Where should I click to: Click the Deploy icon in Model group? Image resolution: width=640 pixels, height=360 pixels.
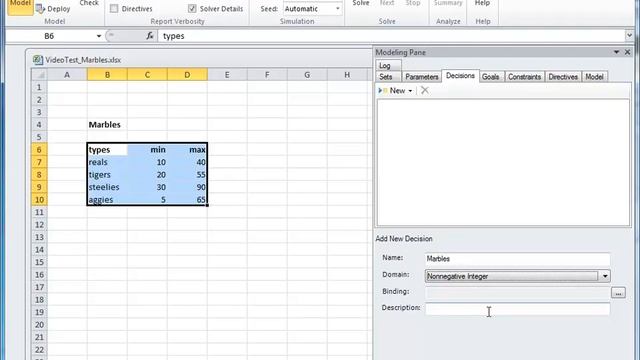click(x=40, y=9)
